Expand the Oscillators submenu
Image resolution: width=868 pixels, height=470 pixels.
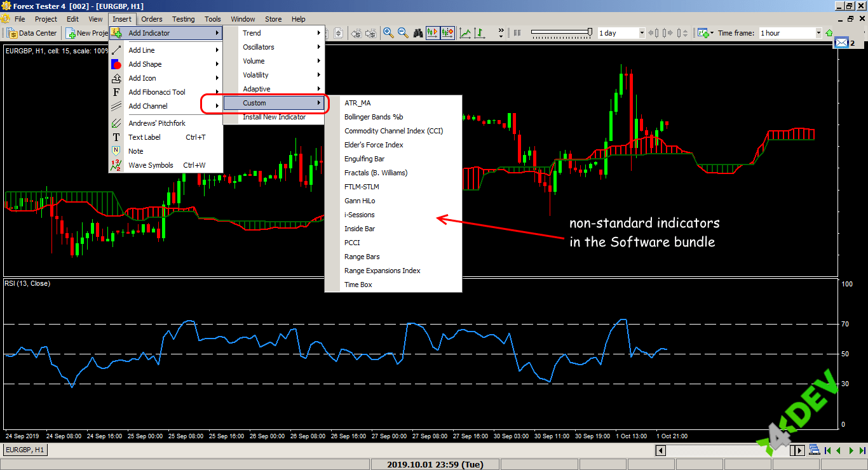pos(274,47)
